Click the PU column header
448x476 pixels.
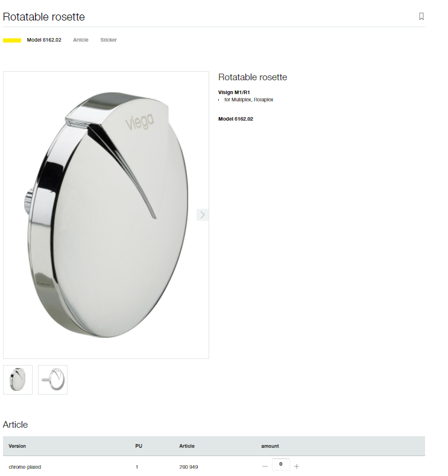(x=139, y=446)
